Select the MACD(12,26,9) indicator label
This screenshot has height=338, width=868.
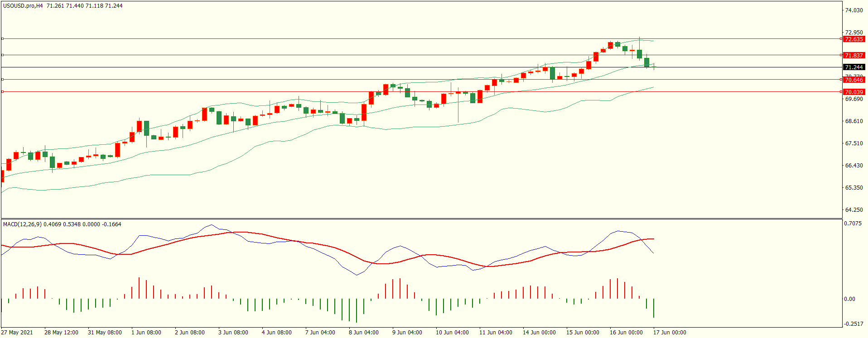point(22,224)
